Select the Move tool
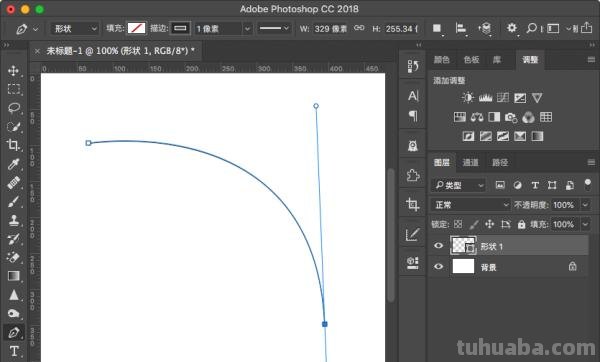600x362 pixels. pos(13,70)
